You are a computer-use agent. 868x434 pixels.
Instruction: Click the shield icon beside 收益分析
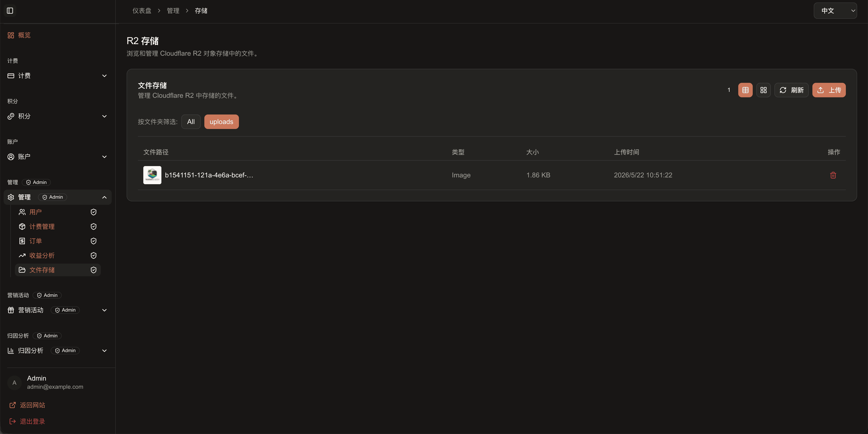click(x=94, y=255)
